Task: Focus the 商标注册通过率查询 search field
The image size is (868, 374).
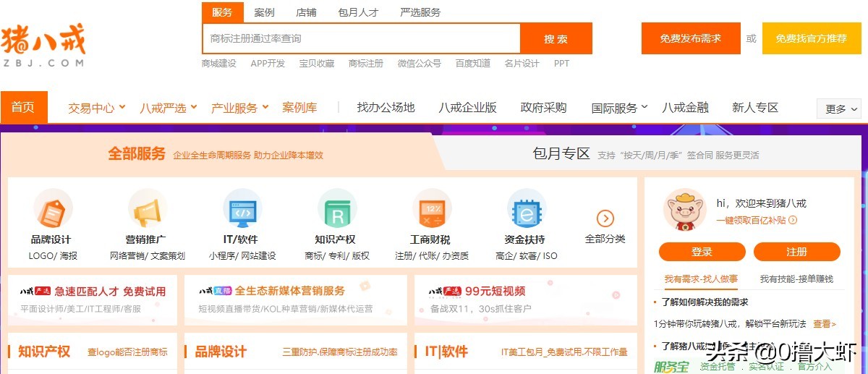Action: [362, 38]
